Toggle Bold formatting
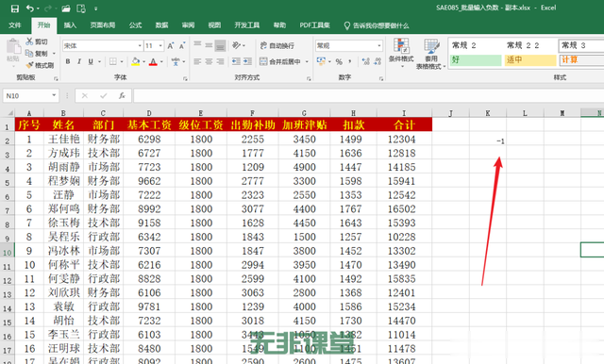The image size is (604, 364). click(68, 61)
